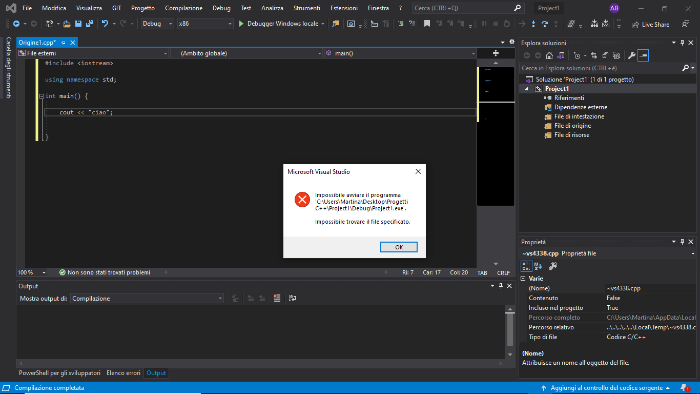
Task: Select File di intestazione folder
Action: 579,116
